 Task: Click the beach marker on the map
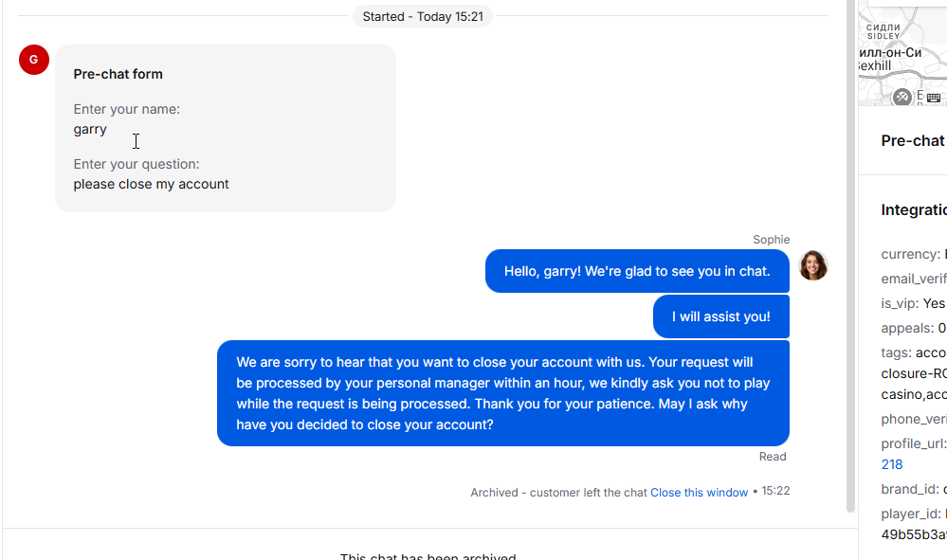902,97
